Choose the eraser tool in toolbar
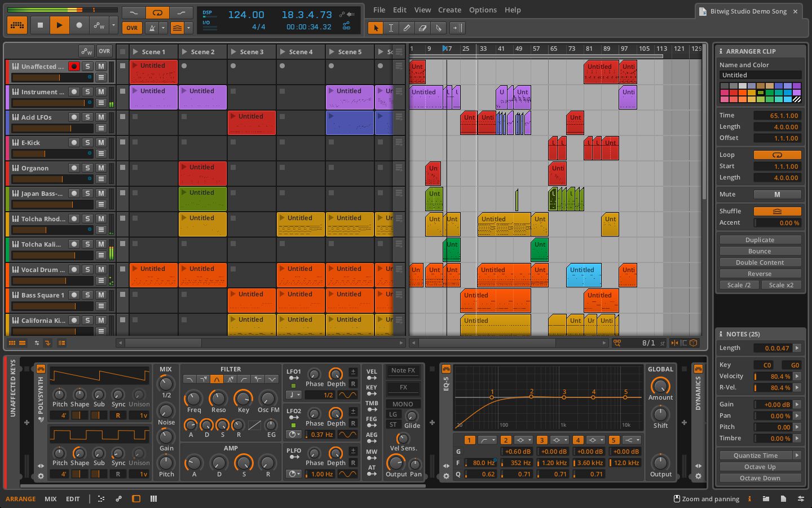The image size is (812, 508). pos(422,28)
